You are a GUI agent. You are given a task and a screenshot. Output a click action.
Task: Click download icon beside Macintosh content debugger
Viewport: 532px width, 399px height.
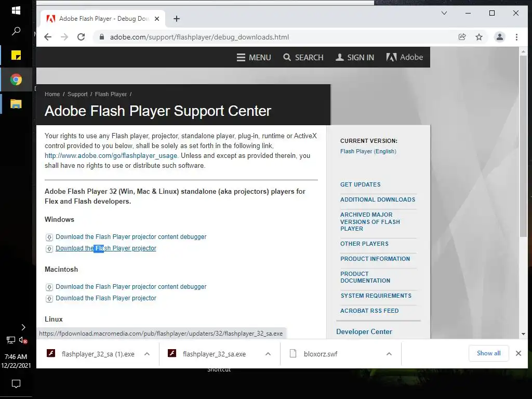pyautogui.click(x=49, y=287)
